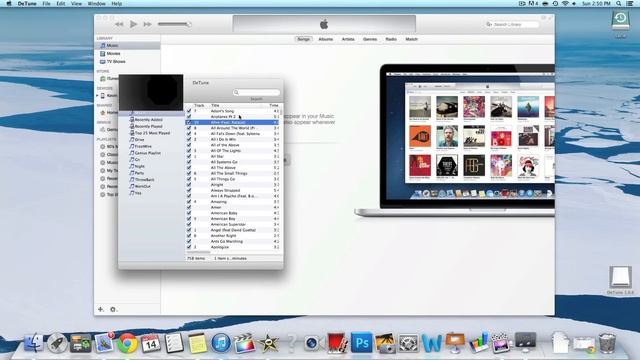Switch to the Albums tab
This screenshot has width=640, height=360.
[326, 39]
